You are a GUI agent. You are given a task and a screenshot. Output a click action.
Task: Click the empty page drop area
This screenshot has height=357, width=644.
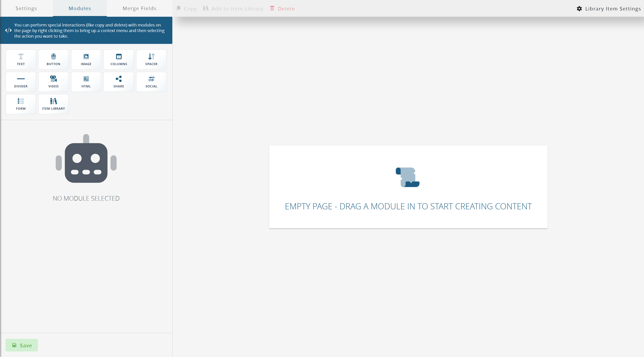click(x=408, y=187)
